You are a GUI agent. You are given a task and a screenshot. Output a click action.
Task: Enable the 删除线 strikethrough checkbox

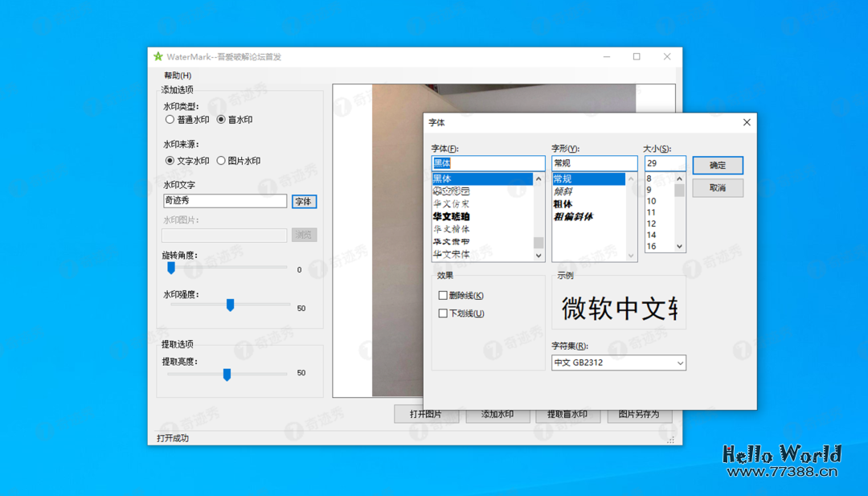click(442, 295)
